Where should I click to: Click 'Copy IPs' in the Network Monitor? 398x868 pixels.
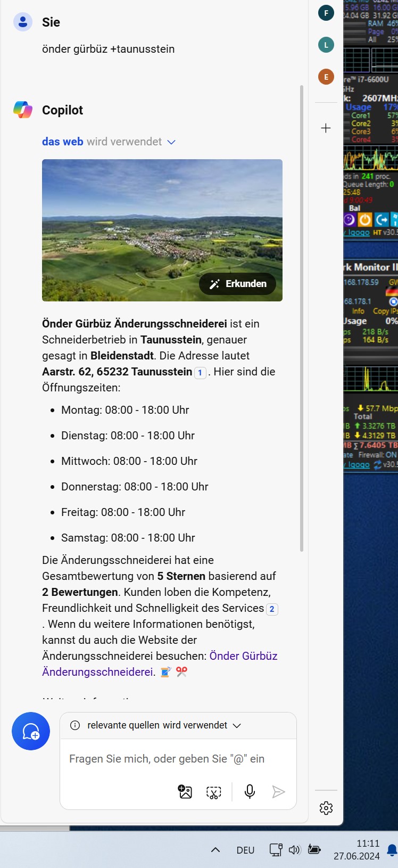(385, 311)
